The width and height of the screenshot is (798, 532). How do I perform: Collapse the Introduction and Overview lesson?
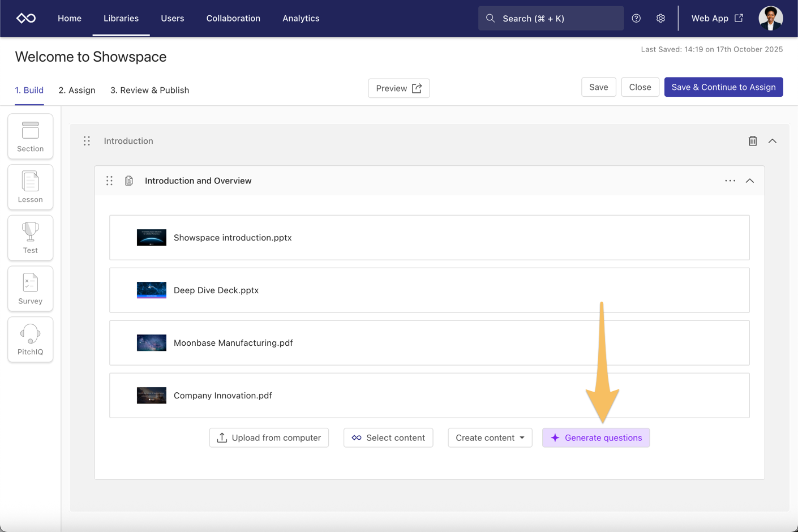click(749, 181)
